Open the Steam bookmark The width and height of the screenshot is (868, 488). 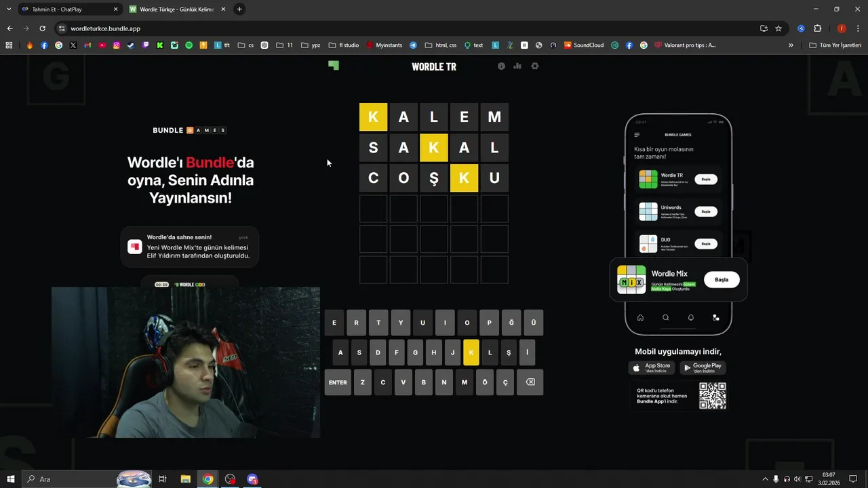131,45
